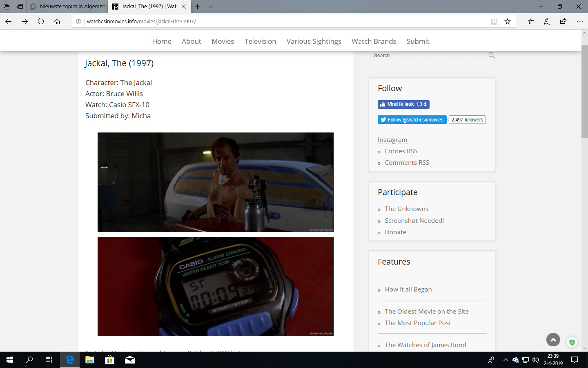Click the browser refresh icon
The image size is (588, 368).
(x=41, y=21)
